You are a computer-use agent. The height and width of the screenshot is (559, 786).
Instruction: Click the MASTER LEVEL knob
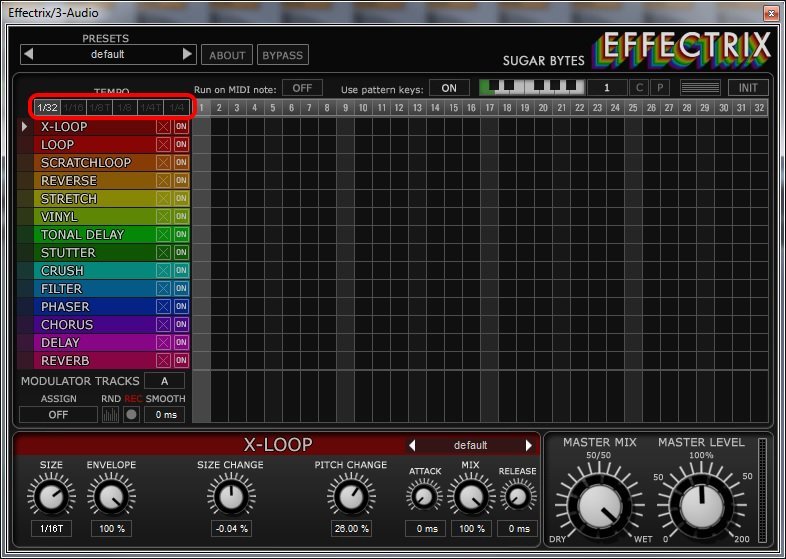tap(701, 506)
